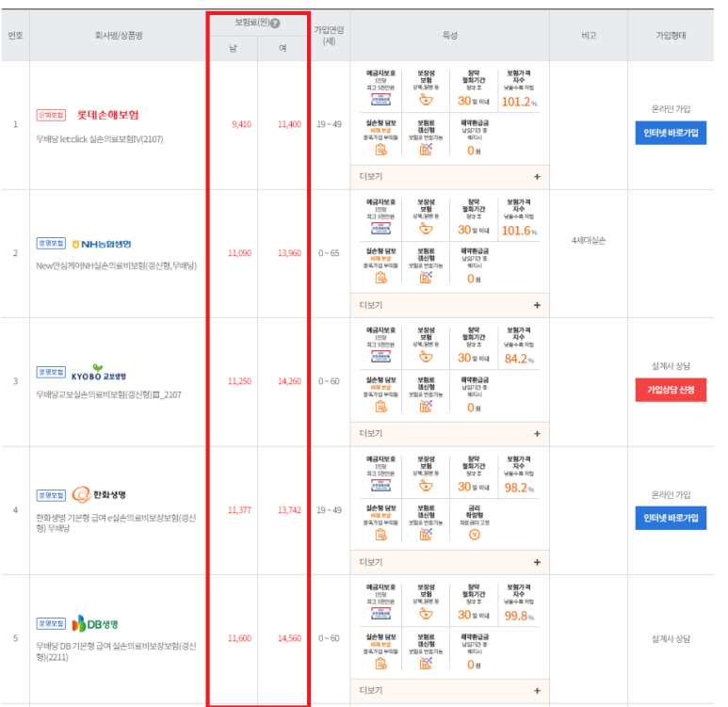Click the male premium 11,090
This screenshot has height=707, width=728.
[239, 253]
